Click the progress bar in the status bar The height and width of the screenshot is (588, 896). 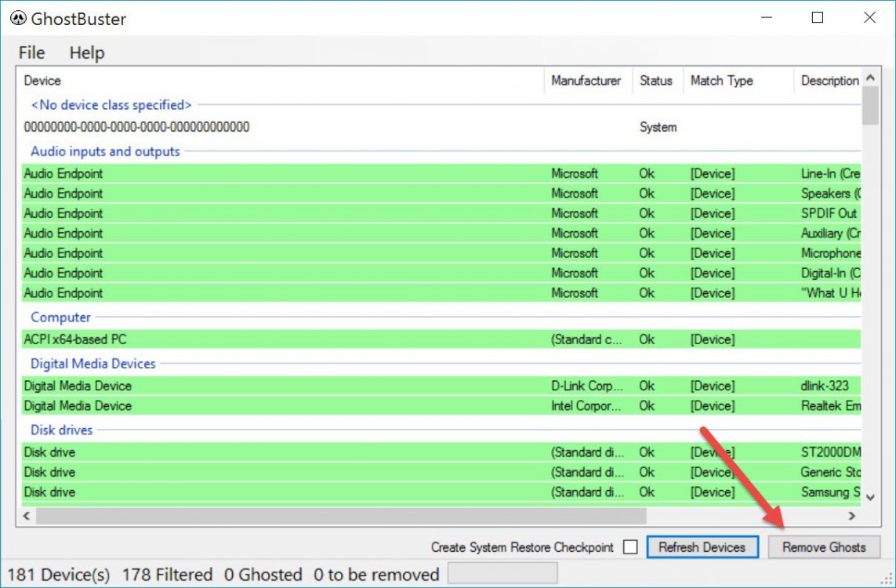point(502,573)
